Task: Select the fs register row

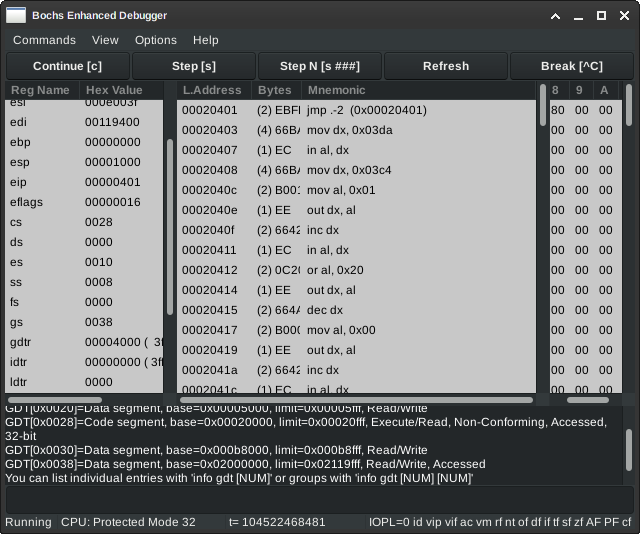Action: tap(84, 302)
